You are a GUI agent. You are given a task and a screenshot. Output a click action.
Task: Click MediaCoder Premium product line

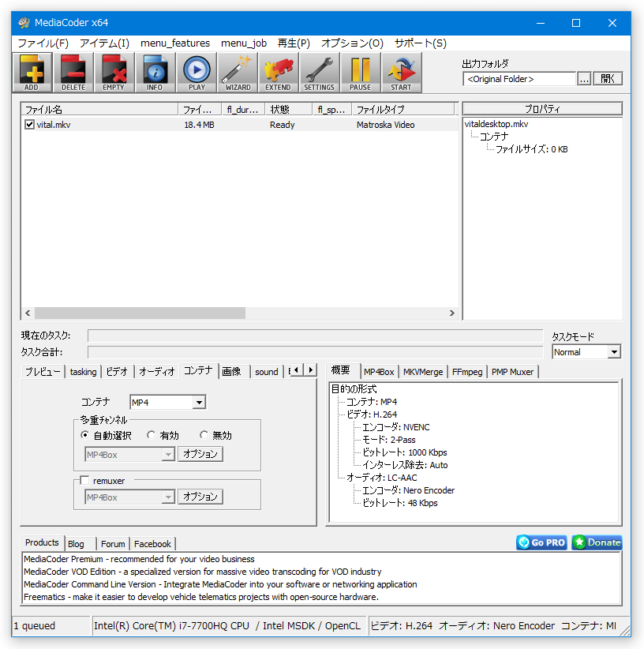coord(139,559)
